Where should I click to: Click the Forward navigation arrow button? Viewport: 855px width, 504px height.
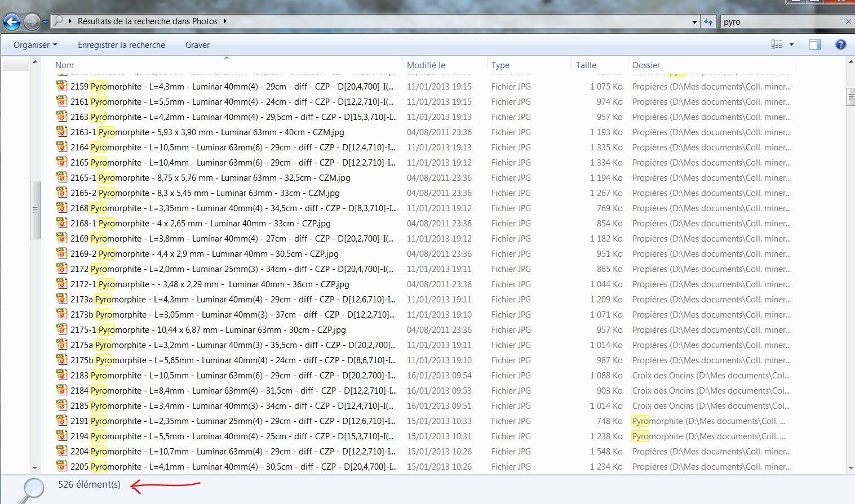point(32,22)
